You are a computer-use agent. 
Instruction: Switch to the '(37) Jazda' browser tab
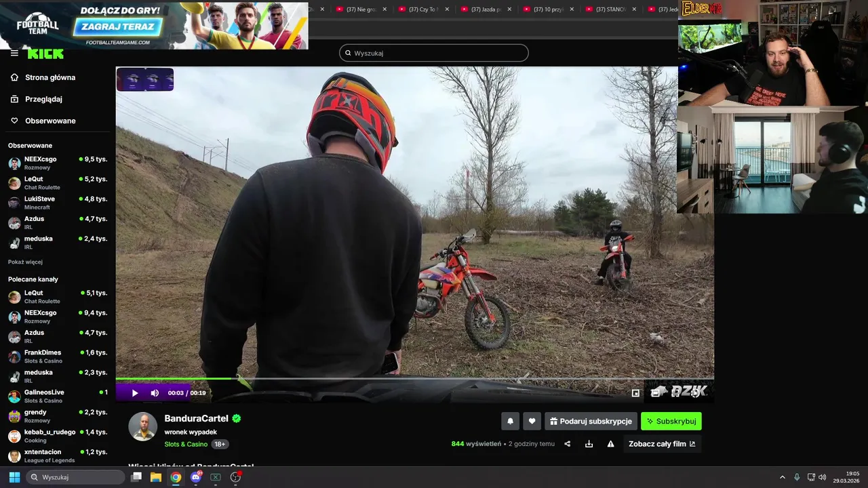(487, 9)
